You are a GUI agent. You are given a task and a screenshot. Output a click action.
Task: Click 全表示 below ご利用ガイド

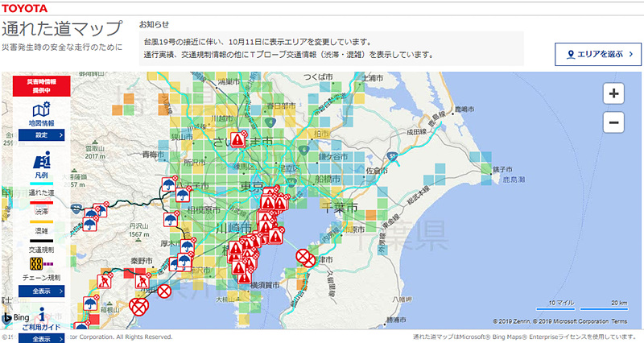(x=42, y=339)
